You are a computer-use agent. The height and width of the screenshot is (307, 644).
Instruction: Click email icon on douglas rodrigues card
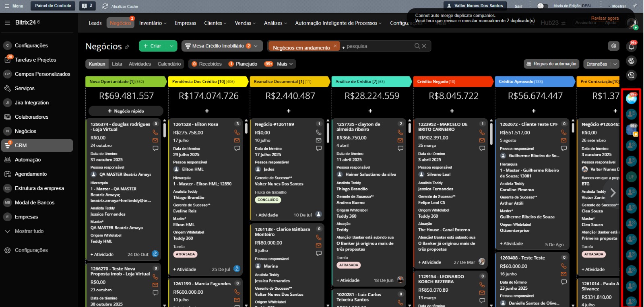click(x=155, y=140)
